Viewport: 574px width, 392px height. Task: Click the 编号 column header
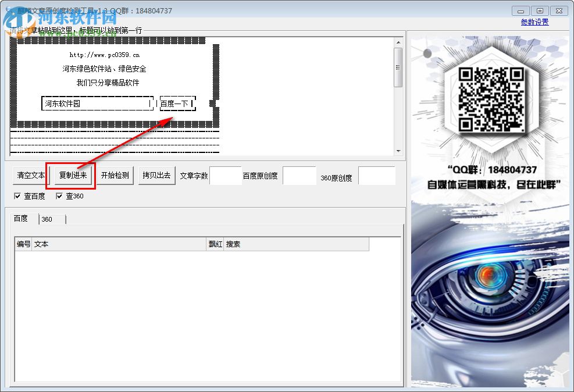[x=23, y=244]
